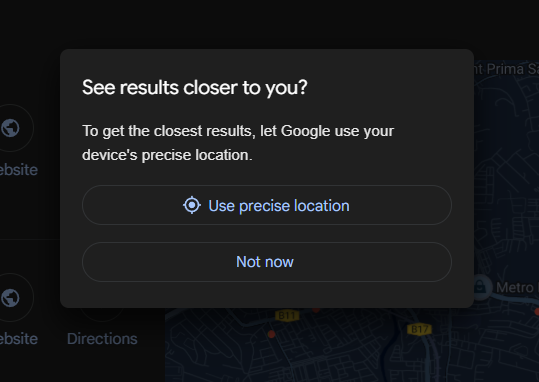Open the upper Website globe icon
The height and width of the screenshot is (382, 539).
tap(10, 128)
